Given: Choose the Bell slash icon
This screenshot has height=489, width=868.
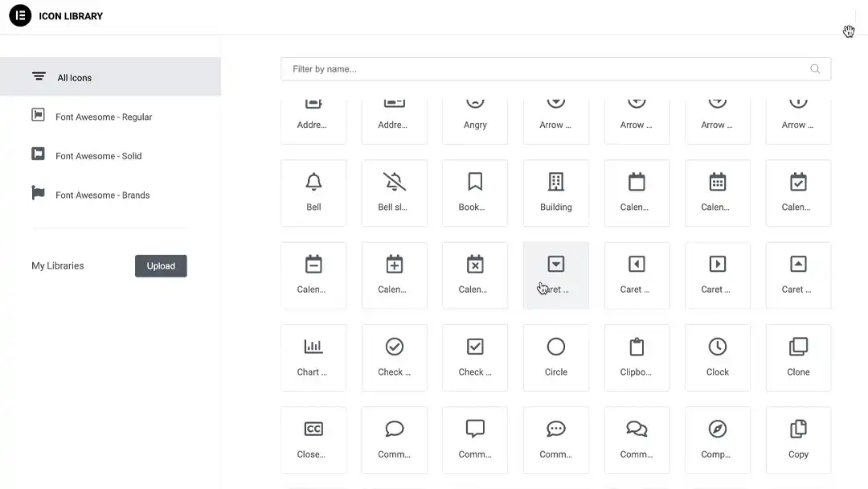Looking at the screenshot, I should click(394, 192).
